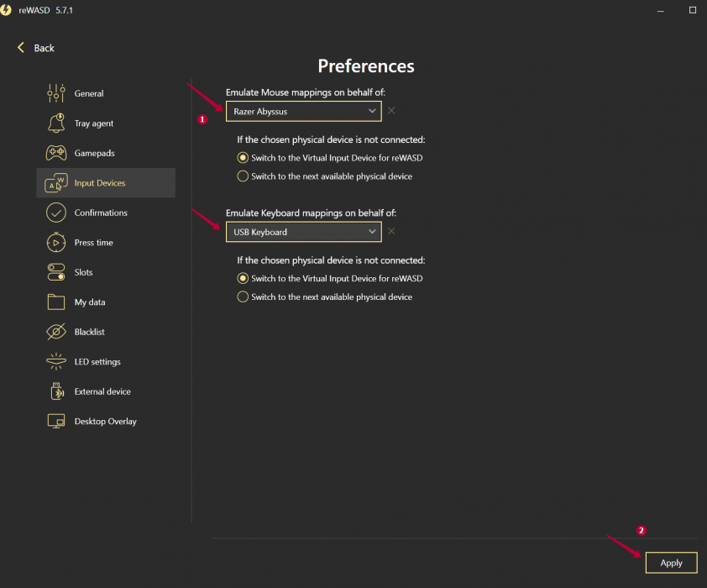Viewport: 707px width, 588px height.
Task: Open the Blacklist crossed-eye icon
Action: 56,332
